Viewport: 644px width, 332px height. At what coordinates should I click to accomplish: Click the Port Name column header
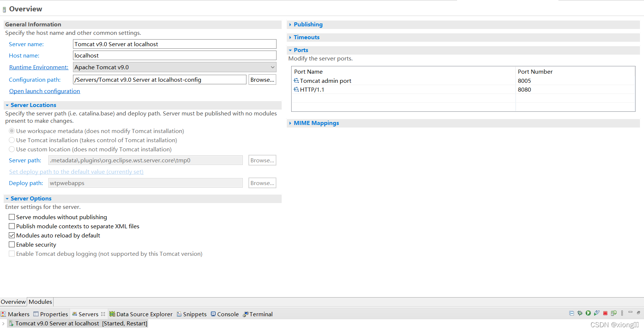(403, 71)
